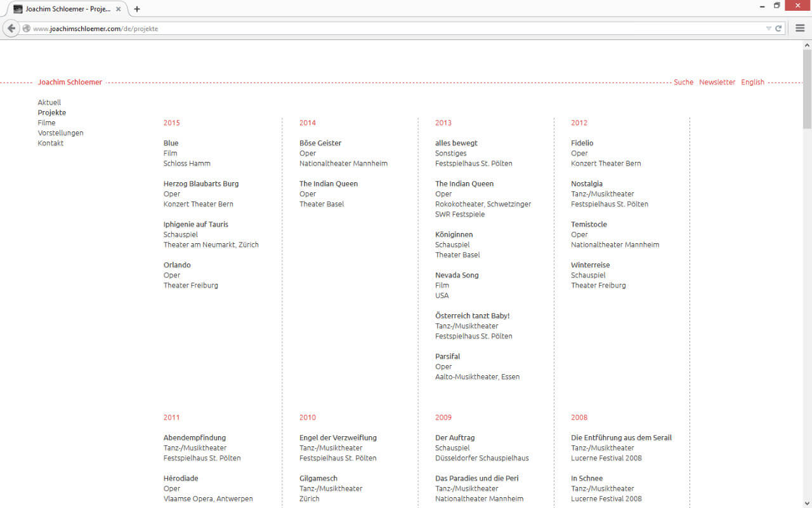The height and width of the screenshot is (508, 812).
Task: Click Vlaamse Opera, Antwerpen venue text
Action: click(x=208, y=498)
